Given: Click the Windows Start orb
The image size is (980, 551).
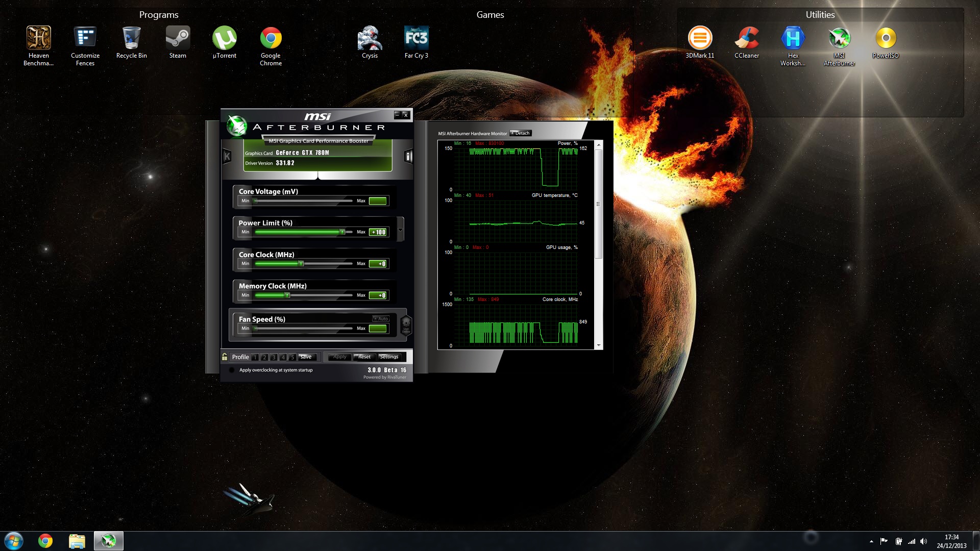Looking at the screenshot, I should [14, 541].
